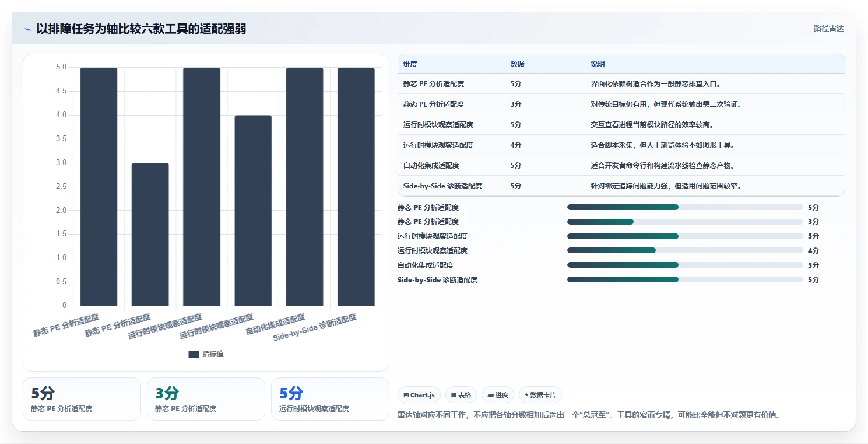The image size is (868, 444).
Task: Click the lightning icon beside the panel title
Action: click(x=27, y=29)
